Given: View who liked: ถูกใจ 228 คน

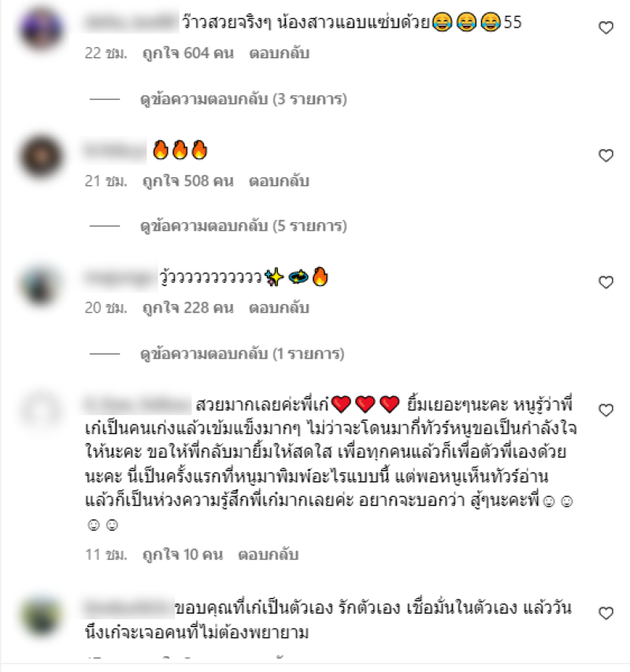Looking at the screenshot, I should 188,308.
